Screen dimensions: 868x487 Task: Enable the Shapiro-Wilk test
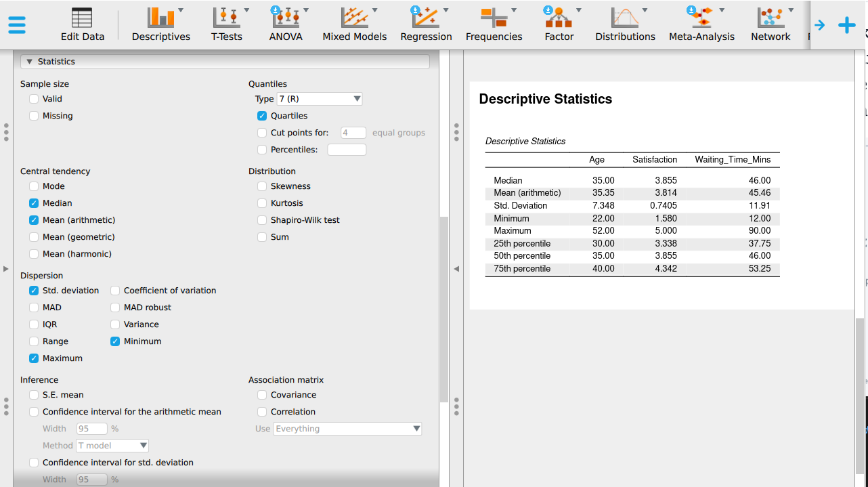point(262,220)
